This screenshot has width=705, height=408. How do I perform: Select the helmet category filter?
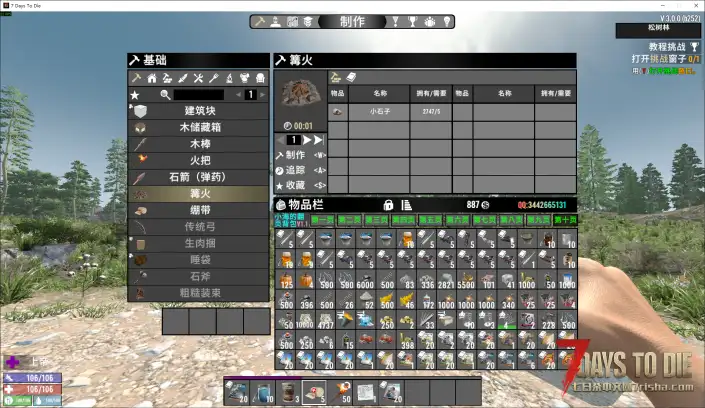(x=260, y=78)
